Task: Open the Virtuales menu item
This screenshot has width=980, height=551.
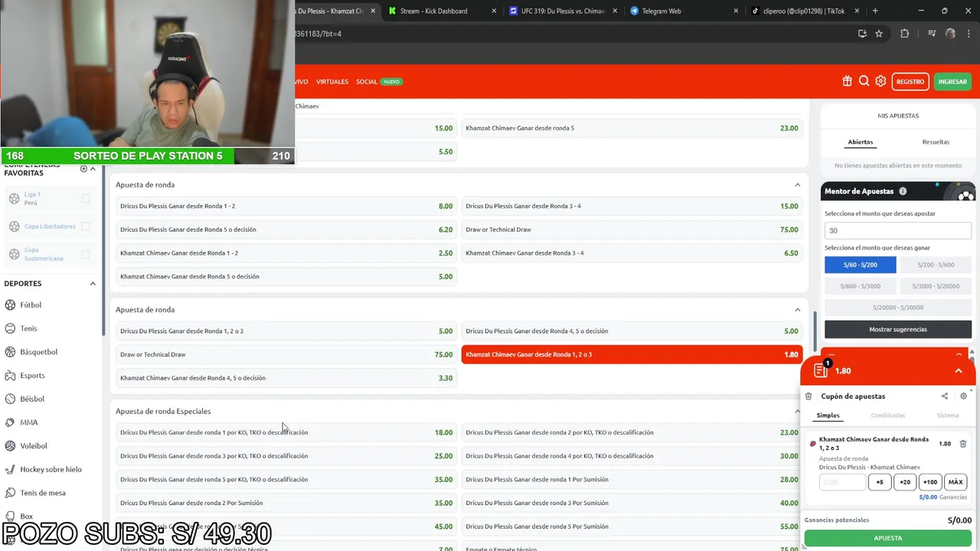Action: (332, 82)
